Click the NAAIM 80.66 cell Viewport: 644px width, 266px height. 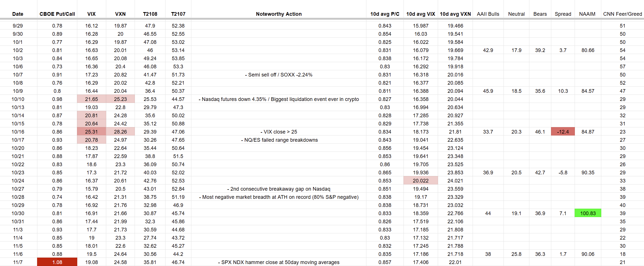click(588, 50)
